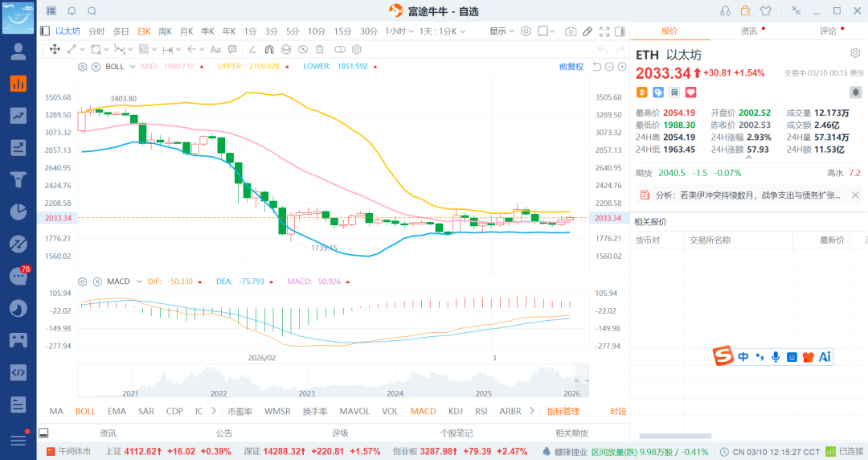Click the price alert bell for ETH
The width and height of the screenshot is (868, 460).
855,92
